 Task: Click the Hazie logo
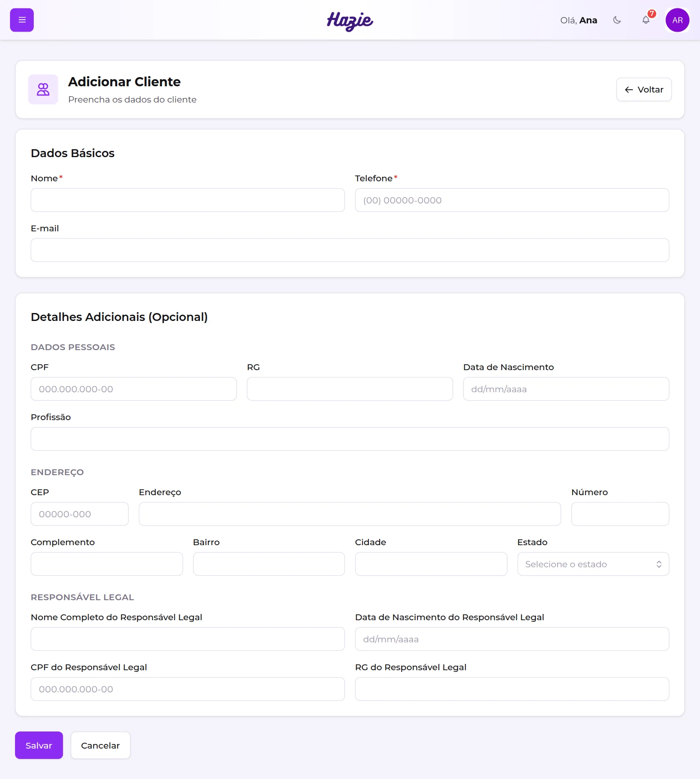(x=350, y=21)
